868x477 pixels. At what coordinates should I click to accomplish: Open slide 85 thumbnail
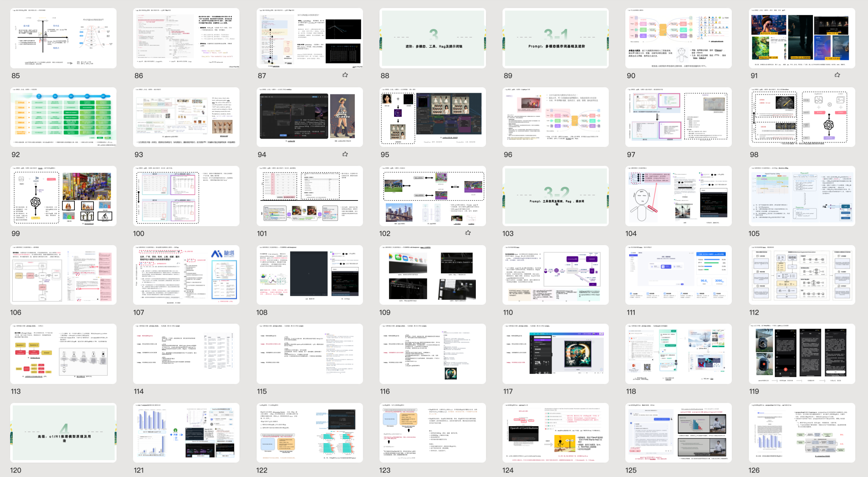pyautogui.click(x=63, y=38)
